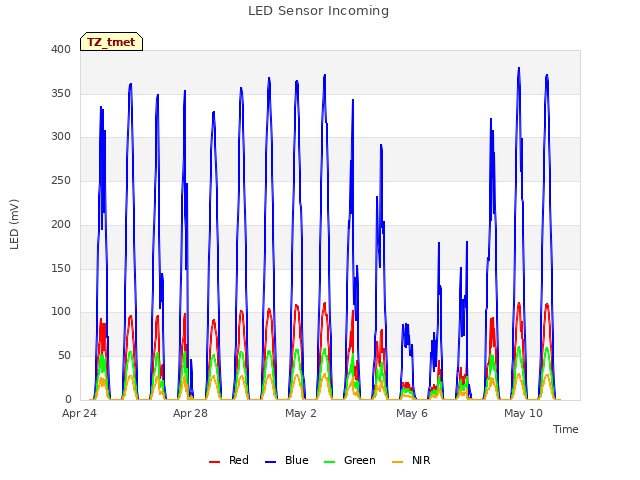Click the 150 y-axis tick label
This screenshot has height=480, width=640.
tap(61, 269)
